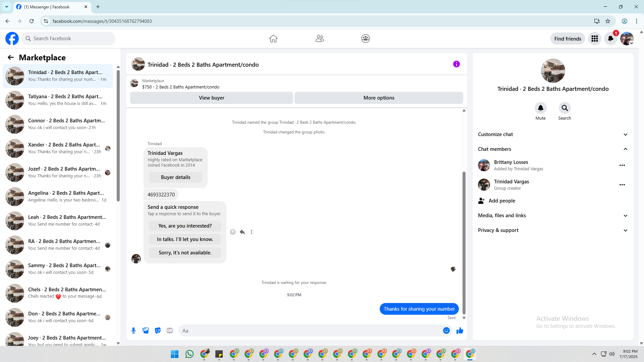Screen dimensions: 644x362
Task: Open the Facebook logo home link
Action: pos(12,39)
